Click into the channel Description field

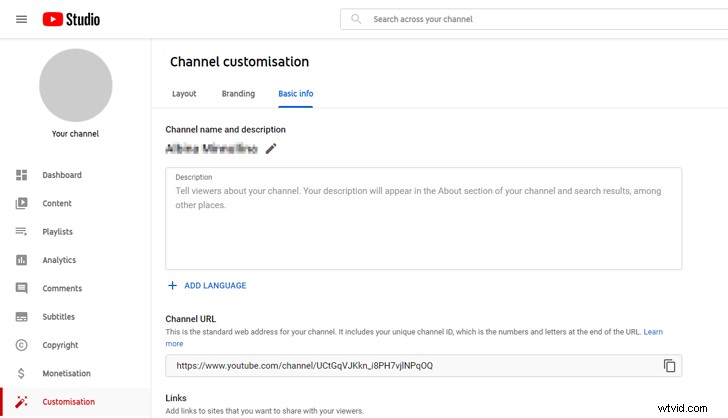pos(423,219)
